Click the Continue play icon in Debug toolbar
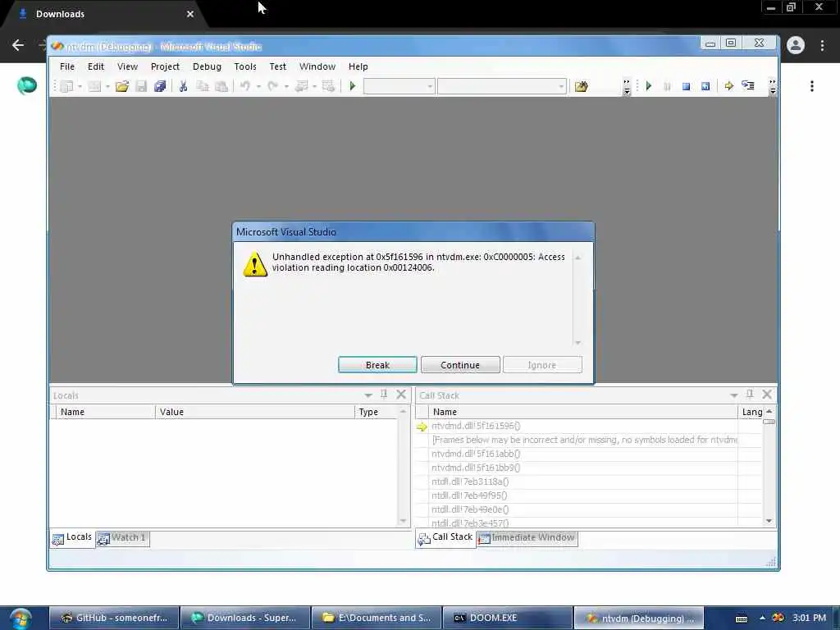Image resolution: width=840 pixels, height=630 pixels. [x=649, y=85]
